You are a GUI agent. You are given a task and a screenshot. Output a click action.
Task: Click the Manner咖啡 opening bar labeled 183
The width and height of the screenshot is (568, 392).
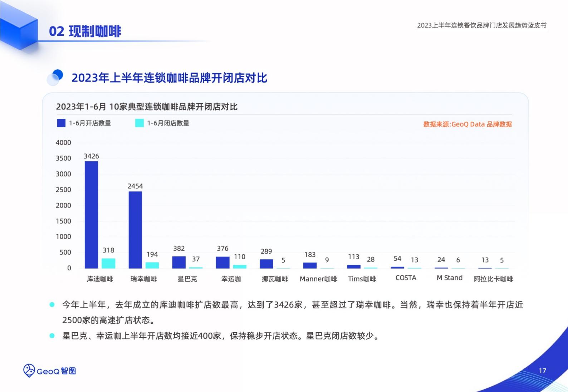310,265
